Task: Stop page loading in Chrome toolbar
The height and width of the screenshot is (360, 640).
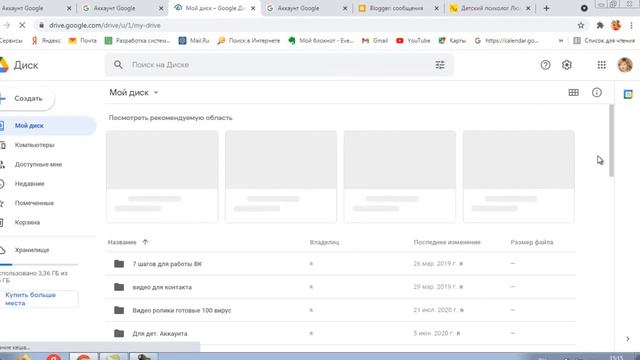Action: click(x=22, y=25)
